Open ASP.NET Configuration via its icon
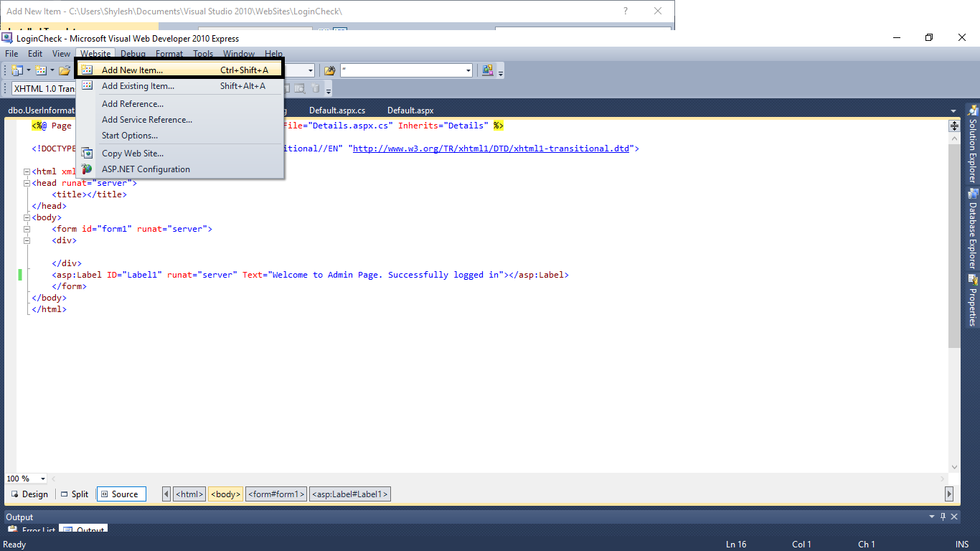 (86, 169)
